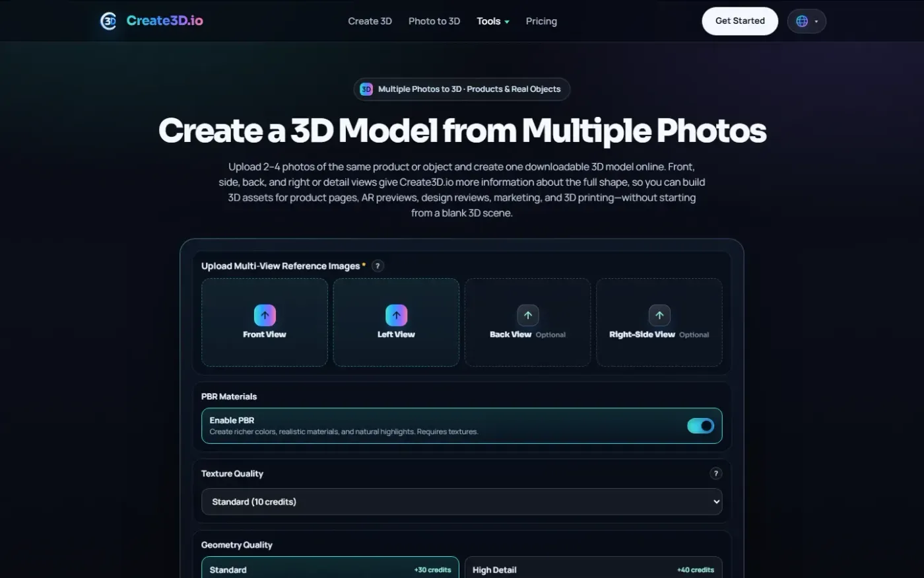Click the Texture Quality section heading
924x578 pixels.
click(232, 474)
